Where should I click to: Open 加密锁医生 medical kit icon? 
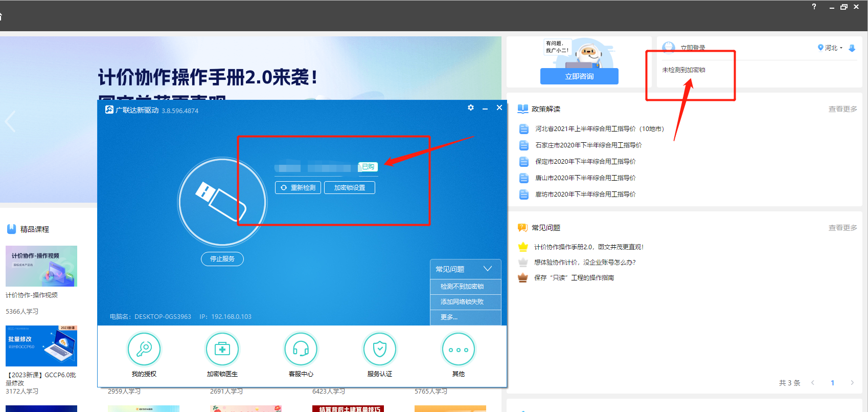[222, 349]
